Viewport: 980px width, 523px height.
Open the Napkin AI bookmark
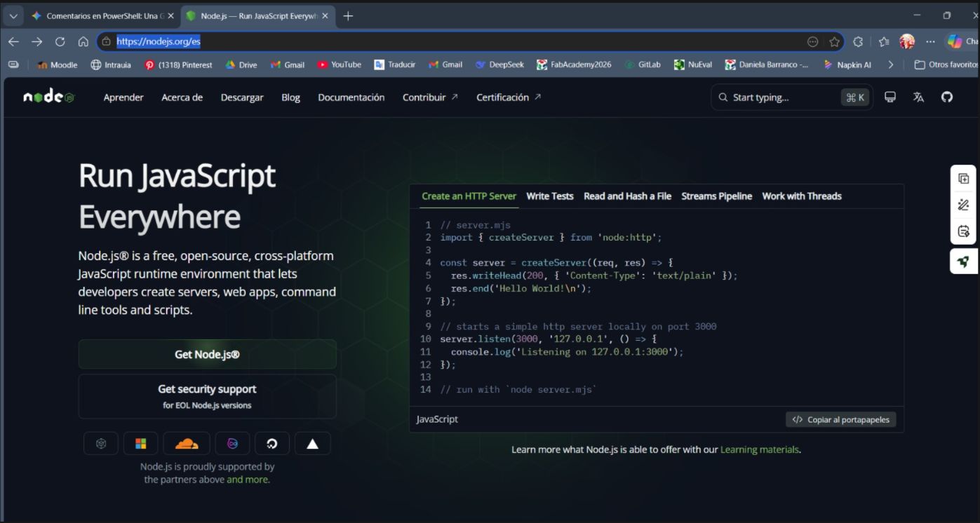pyautogui.click(x=847, y=64)
